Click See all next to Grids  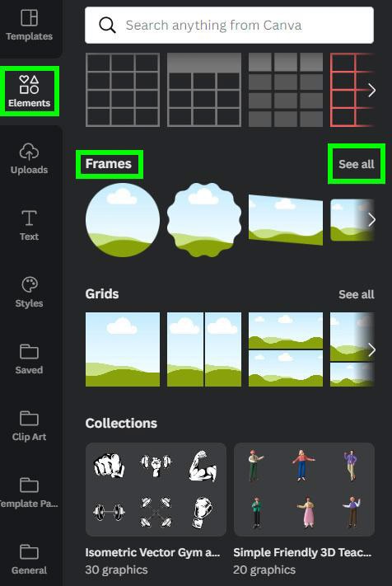point(356,294)
